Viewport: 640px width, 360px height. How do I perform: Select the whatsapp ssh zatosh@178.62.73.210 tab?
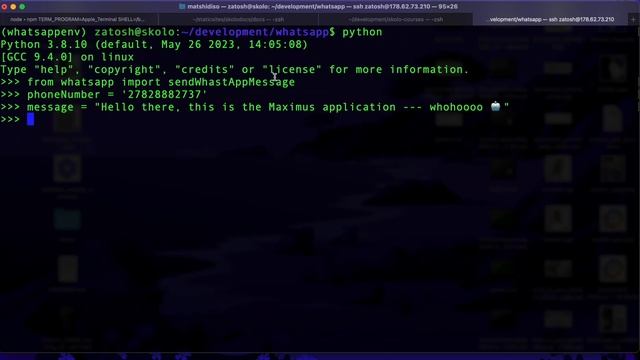(551, 19)
